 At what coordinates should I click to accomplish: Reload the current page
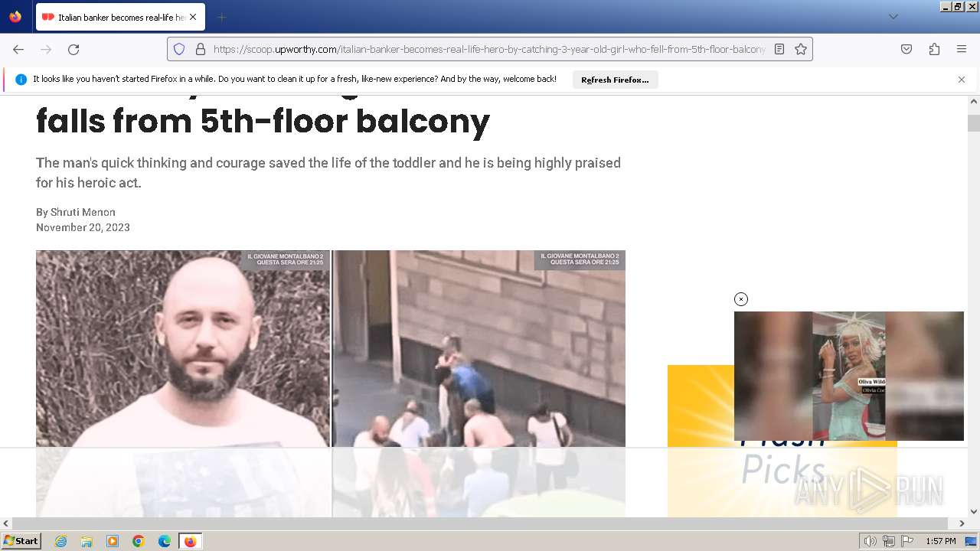[x=73, y=49]
